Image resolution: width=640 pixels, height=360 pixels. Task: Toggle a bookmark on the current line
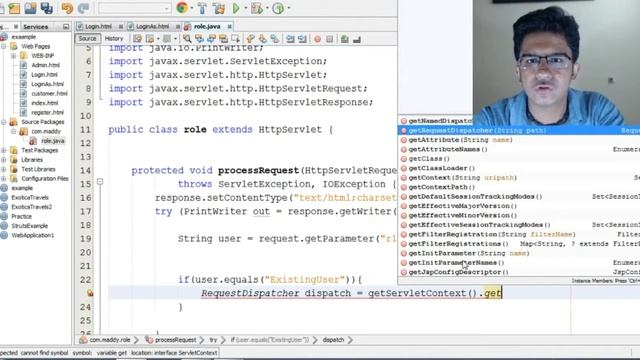coord(275,39)
